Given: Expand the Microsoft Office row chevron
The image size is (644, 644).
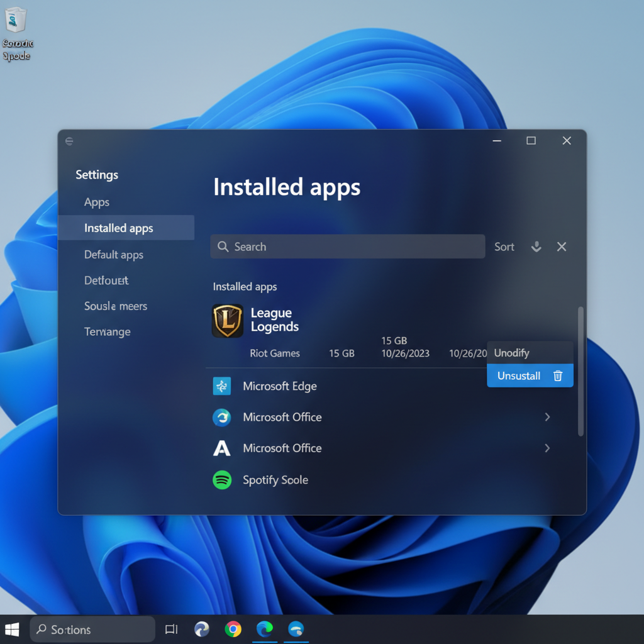Looking at the screenshot, I should click(547, 417).
